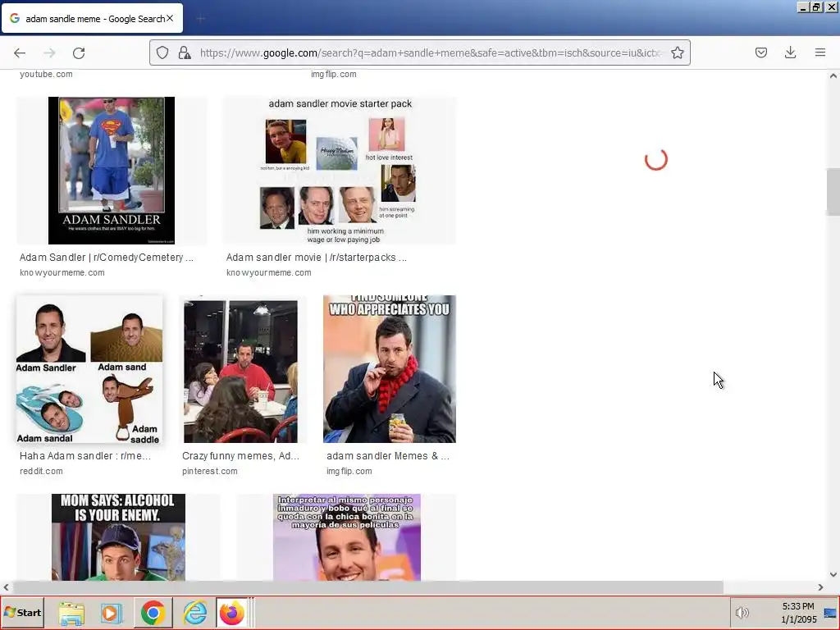
Task: Launch Windows Media Player from taskbar
Action: pyautogui.click(x=112, y=613)
